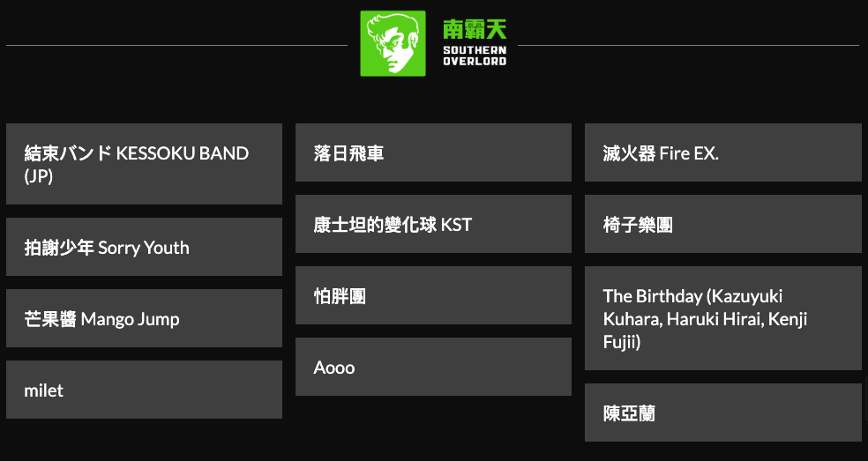The image size is (868, 461).
Task: Select 康士坦的變化球 KST card
Action: pos(433,225)
